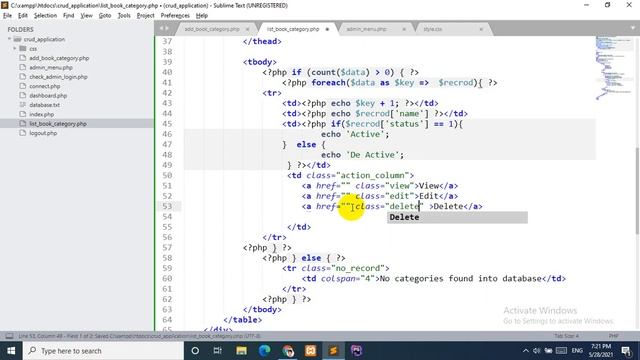Open dashboard.php in sidebar
This screenshot has height=360, width=640.
(48, 96)
